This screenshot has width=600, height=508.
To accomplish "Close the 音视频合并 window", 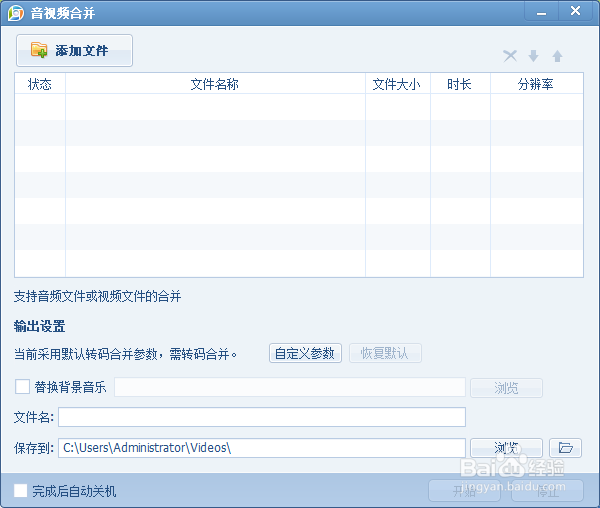I will [575, 11].
